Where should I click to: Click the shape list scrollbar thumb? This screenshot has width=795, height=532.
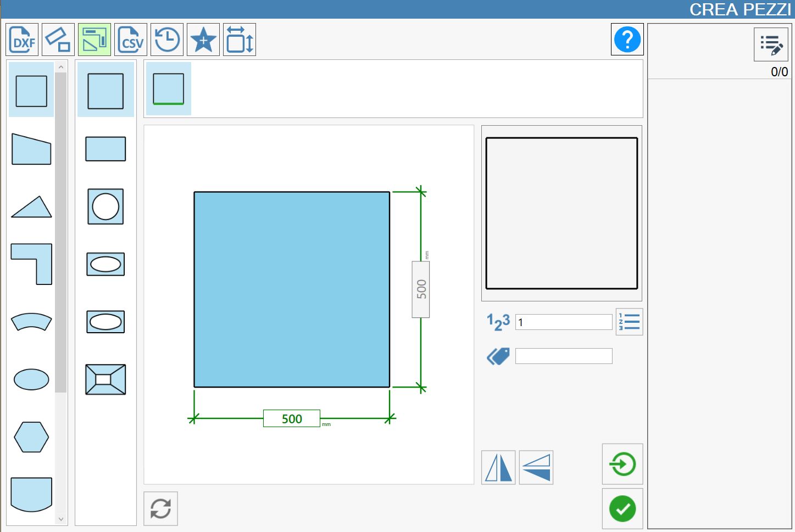[60, 232]
